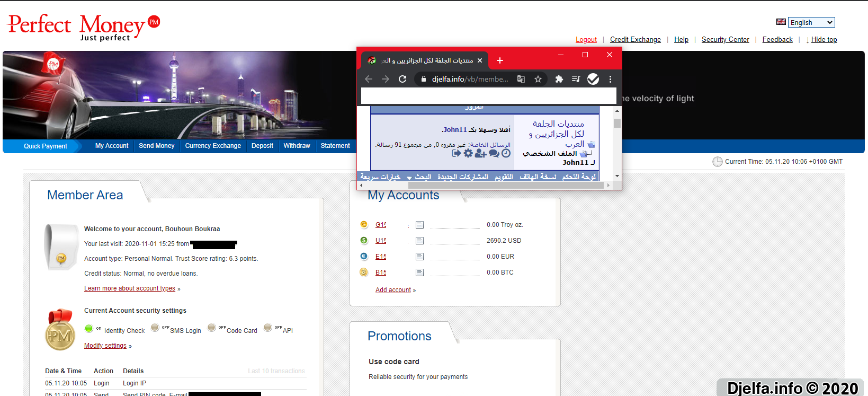
Task: Open the Credit Exchange link
Action: click(x=636, y=40)
